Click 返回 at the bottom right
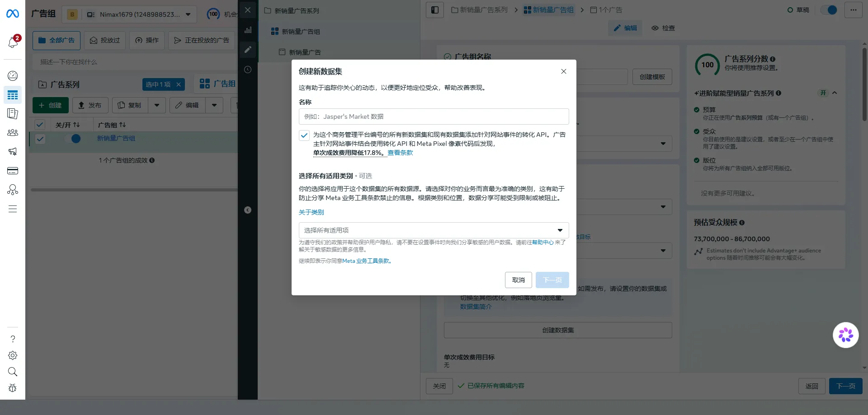The image size is (868, 415). [x=812, y=386]
